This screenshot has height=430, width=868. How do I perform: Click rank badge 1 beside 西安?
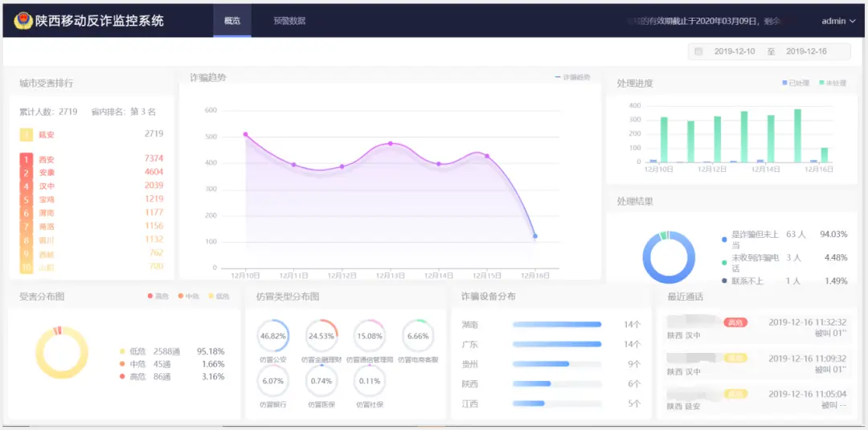point(26,159)
